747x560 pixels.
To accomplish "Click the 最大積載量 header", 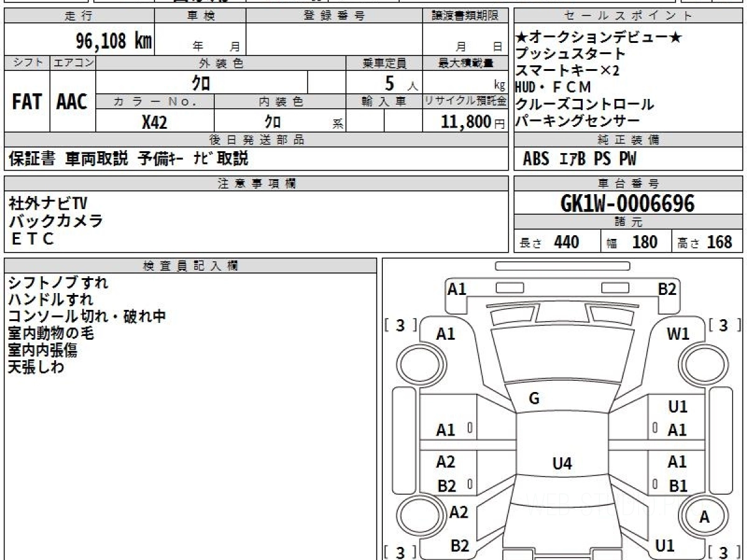I will [x=466, y=63].
